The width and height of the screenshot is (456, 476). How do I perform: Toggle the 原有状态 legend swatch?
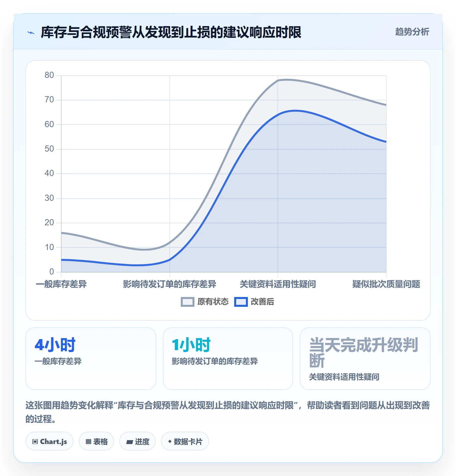[x=188, y=302]
